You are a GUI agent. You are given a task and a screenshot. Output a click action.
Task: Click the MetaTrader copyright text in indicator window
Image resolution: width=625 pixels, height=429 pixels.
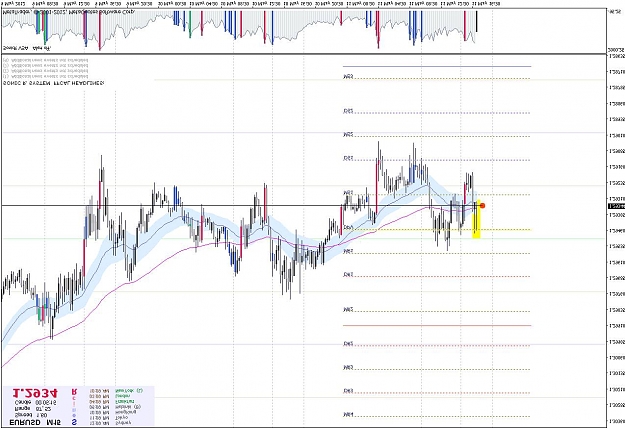(x=69, y=12)
